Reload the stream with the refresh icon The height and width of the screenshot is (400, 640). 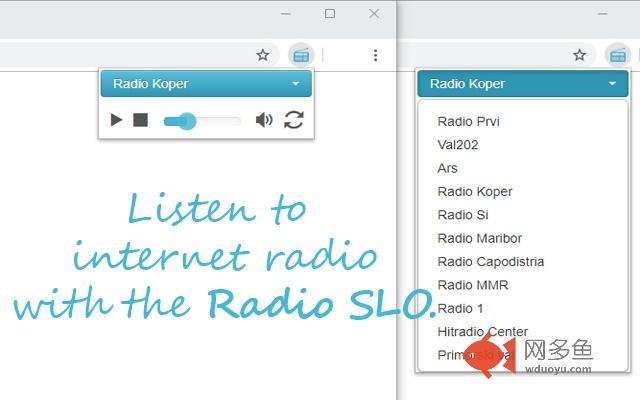pyautogui.click(x=294, y=120)
